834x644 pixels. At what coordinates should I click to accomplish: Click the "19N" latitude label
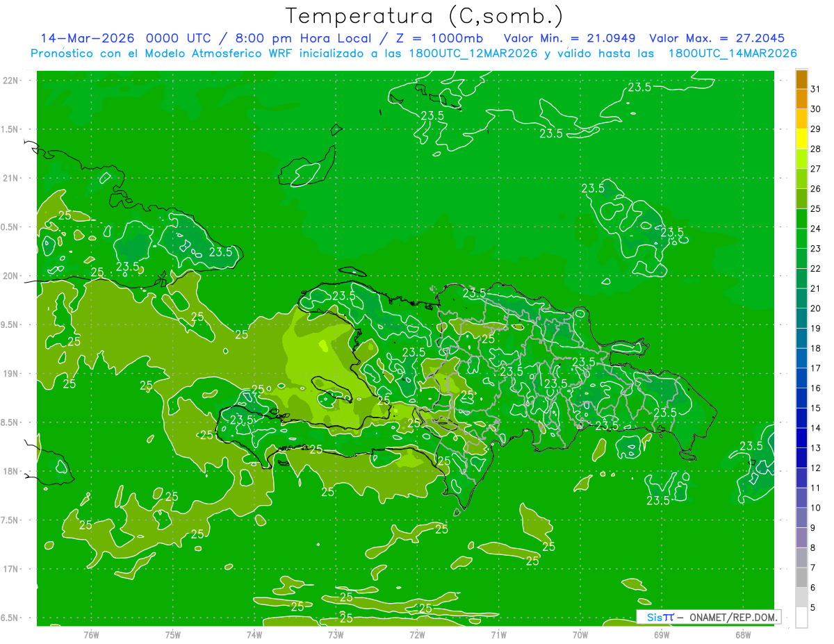pos(10,374)
